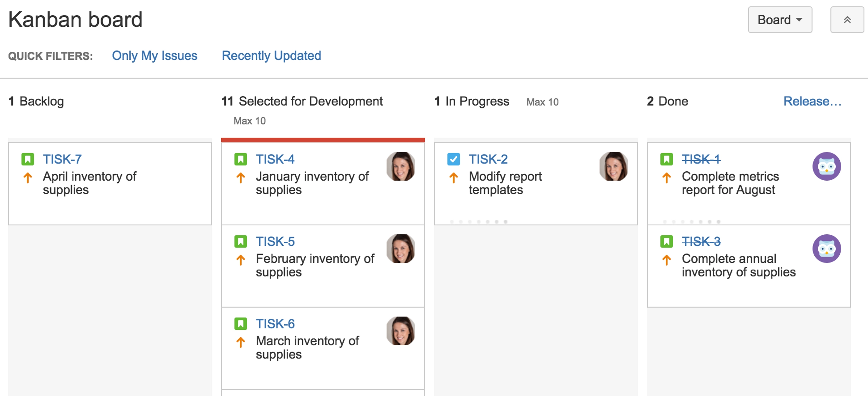
Task: Click the Selected for Development column header
Action: click(310, 101)
